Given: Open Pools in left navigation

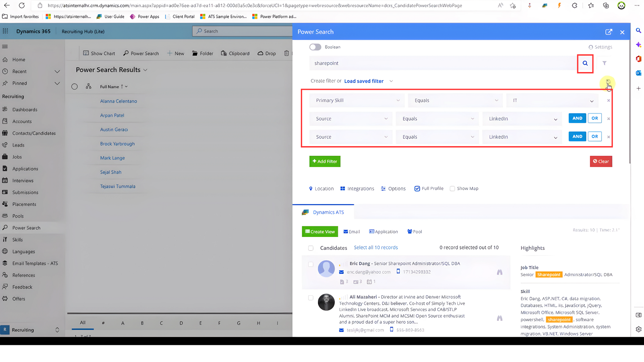Looking at the screenshot, I should pyautogui.click(x=18, y=216).
